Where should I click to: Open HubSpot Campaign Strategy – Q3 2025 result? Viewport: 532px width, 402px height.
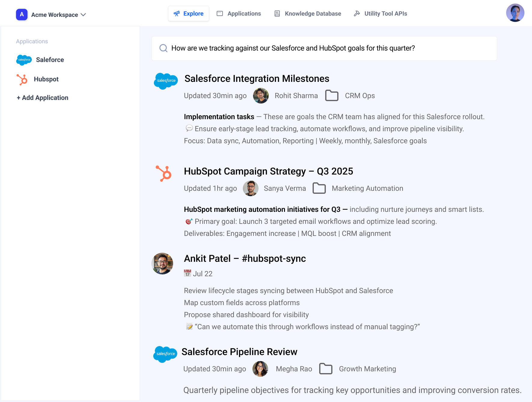[268, 171]
